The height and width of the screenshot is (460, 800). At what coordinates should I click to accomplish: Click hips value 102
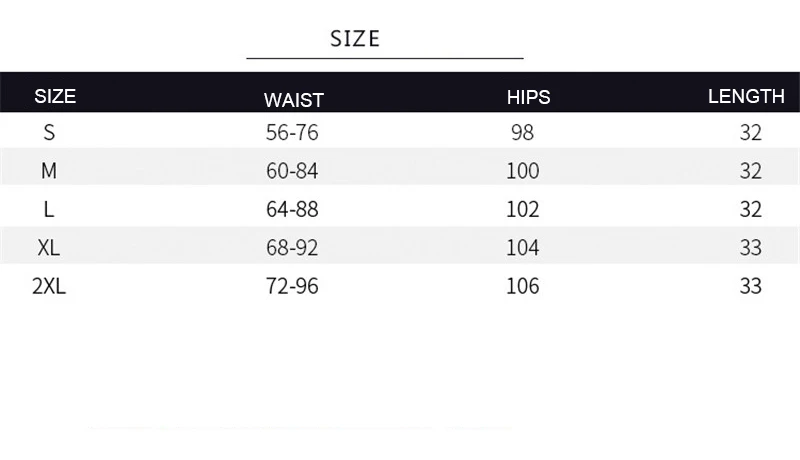pyautogui.click(x=522, y=209)
